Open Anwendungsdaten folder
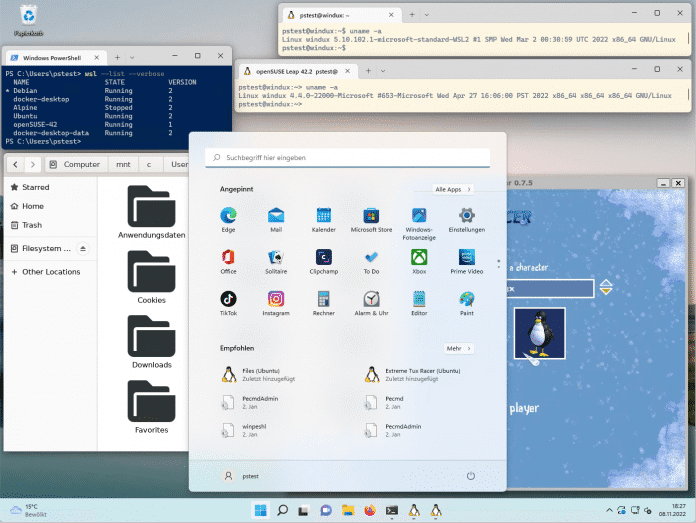The width and height of the screenshot is (696, 523). [x=151, y=212]
